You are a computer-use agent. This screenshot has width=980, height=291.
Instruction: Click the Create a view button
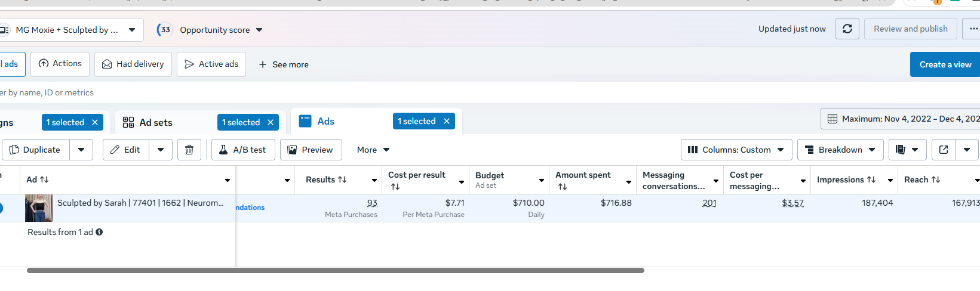click(945, 64)
